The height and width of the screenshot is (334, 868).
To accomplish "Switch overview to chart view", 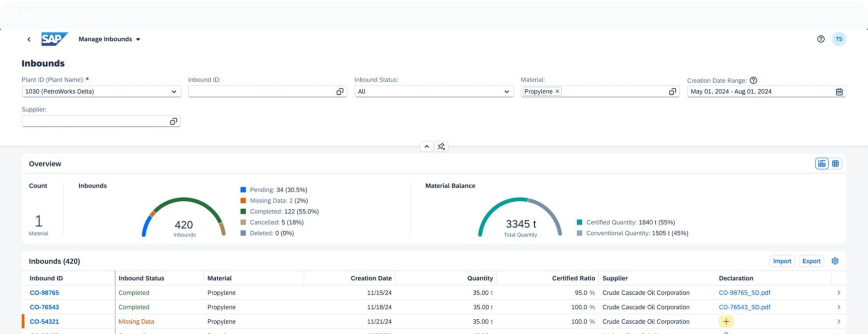I will (821, 164).
